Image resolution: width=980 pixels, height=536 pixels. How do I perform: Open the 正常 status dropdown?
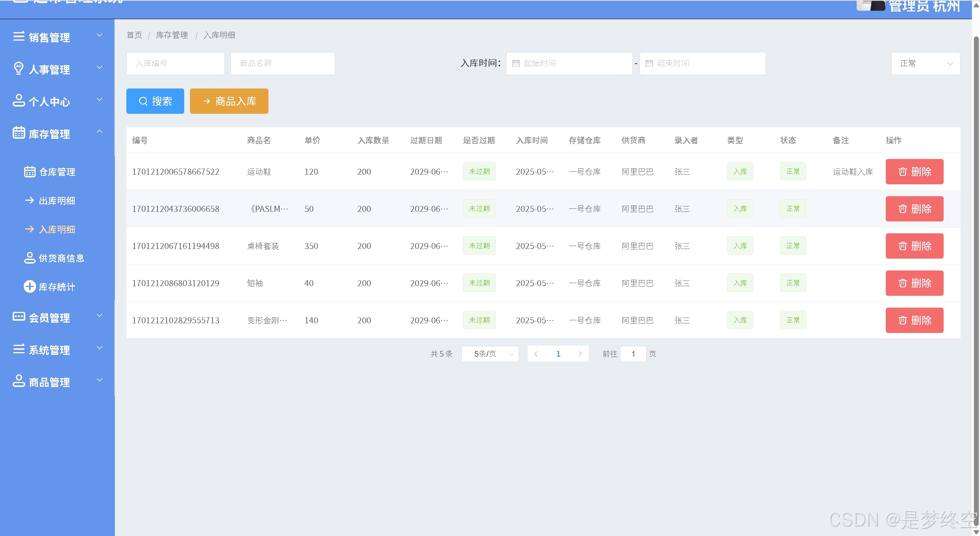[925, 64]
